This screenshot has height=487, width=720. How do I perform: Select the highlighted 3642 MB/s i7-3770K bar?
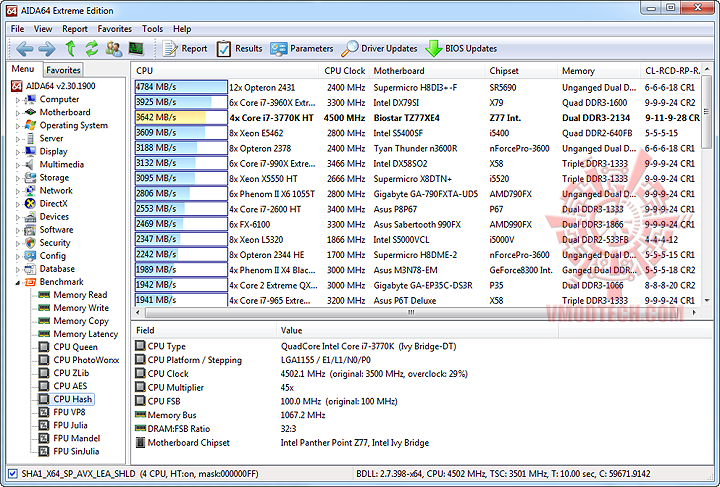coord(181,118)
